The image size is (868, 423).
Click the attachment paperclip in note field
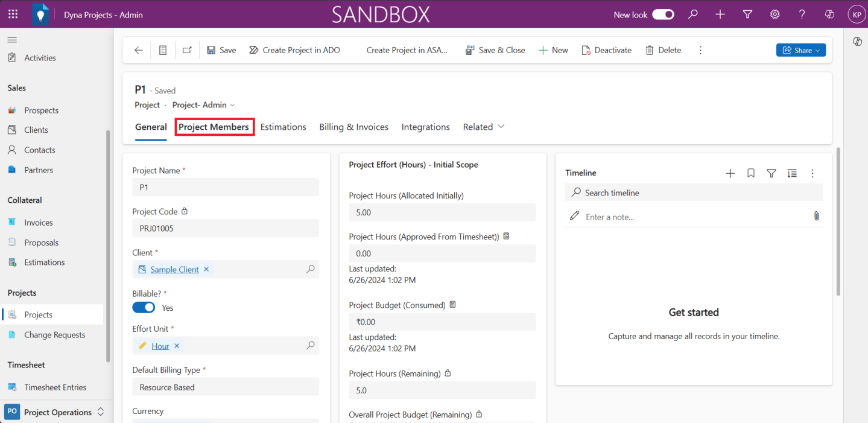pyautogui.click(x=816, y=216)
